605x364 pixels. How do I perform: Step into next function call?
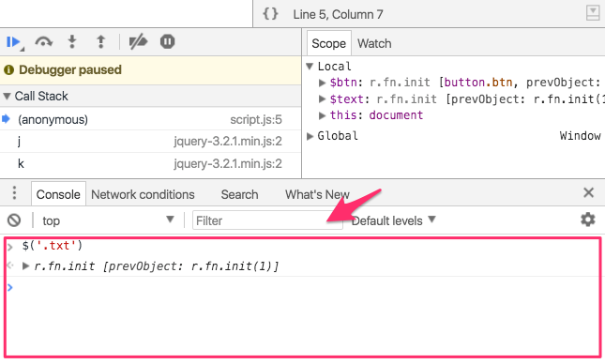pos(72,41)
